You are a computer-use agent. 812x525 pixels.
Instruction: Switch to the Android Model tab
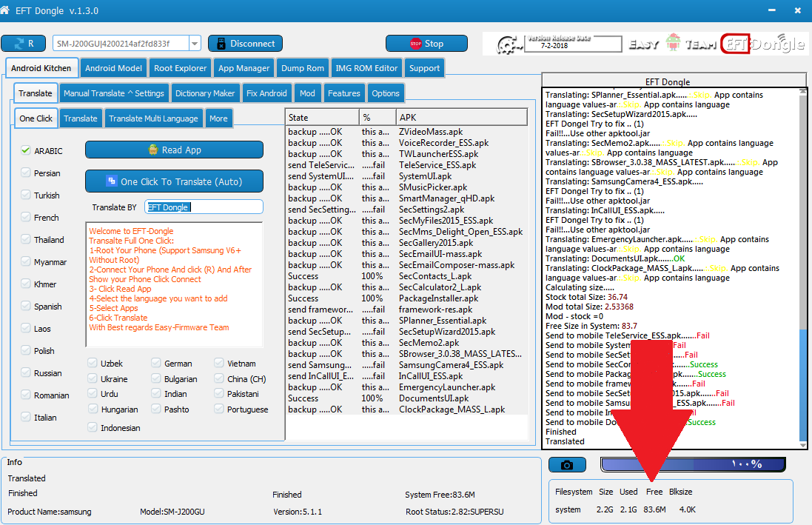(x=113, y=68)
